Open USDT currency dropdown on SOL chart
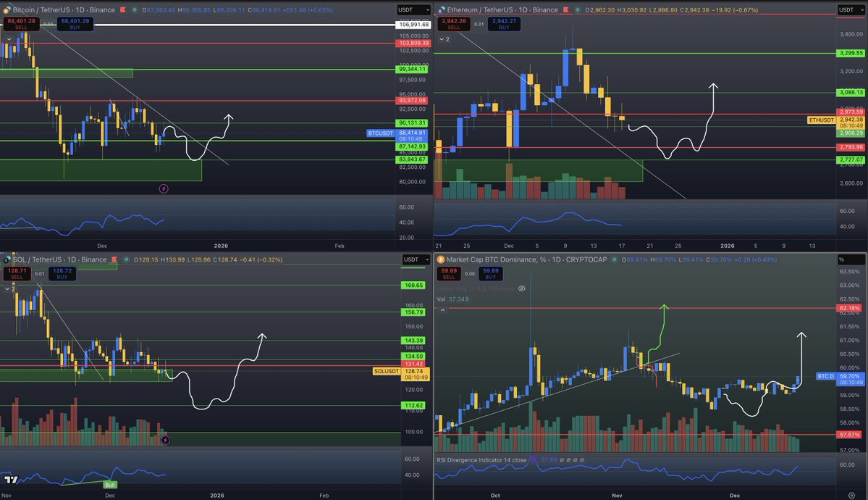 tap(416, 259)
